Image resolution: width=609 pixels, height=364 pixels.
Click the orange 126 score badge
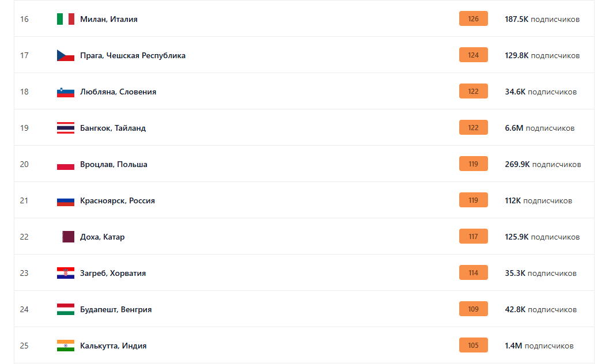tap(474, 19)
